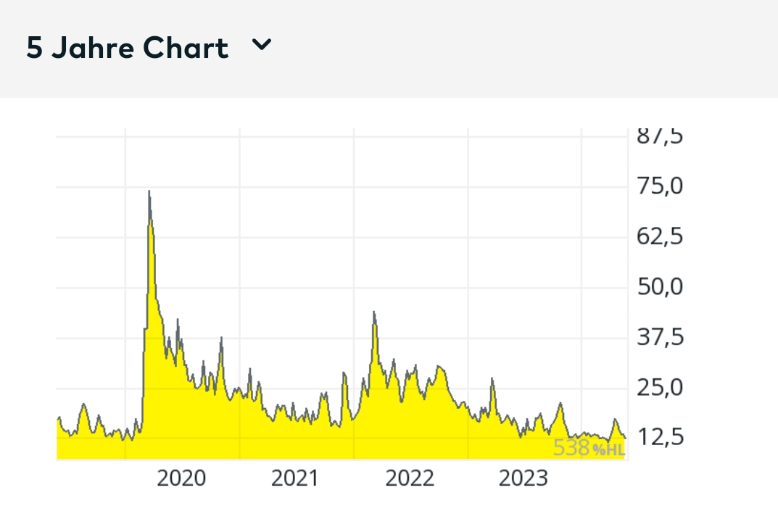Click the 12,5 price axis label

coord(660,437)
